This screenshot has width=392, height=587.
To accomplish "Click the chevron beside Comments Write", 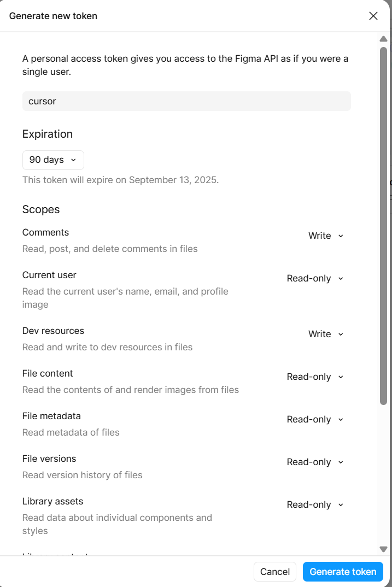I will tap(341, 236).
